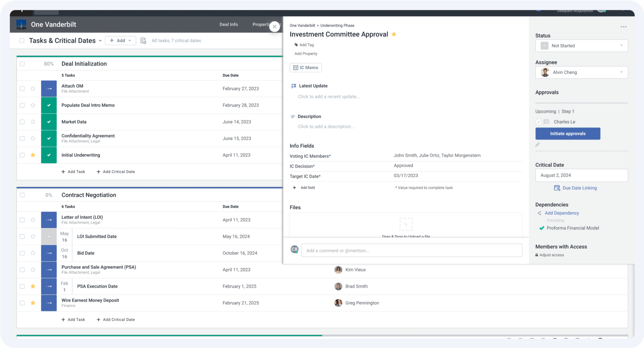Open the IC Memo form

305,67
